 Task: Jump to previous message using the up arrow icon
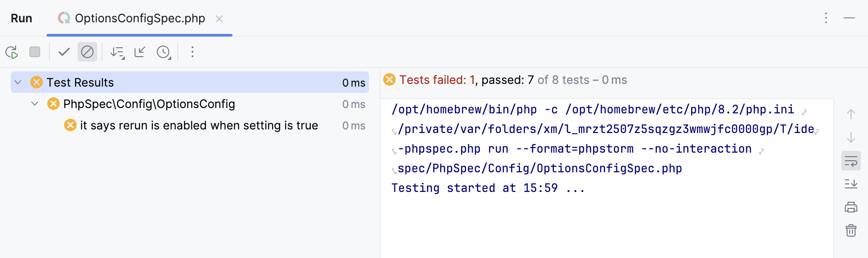(x=851, y=113)
